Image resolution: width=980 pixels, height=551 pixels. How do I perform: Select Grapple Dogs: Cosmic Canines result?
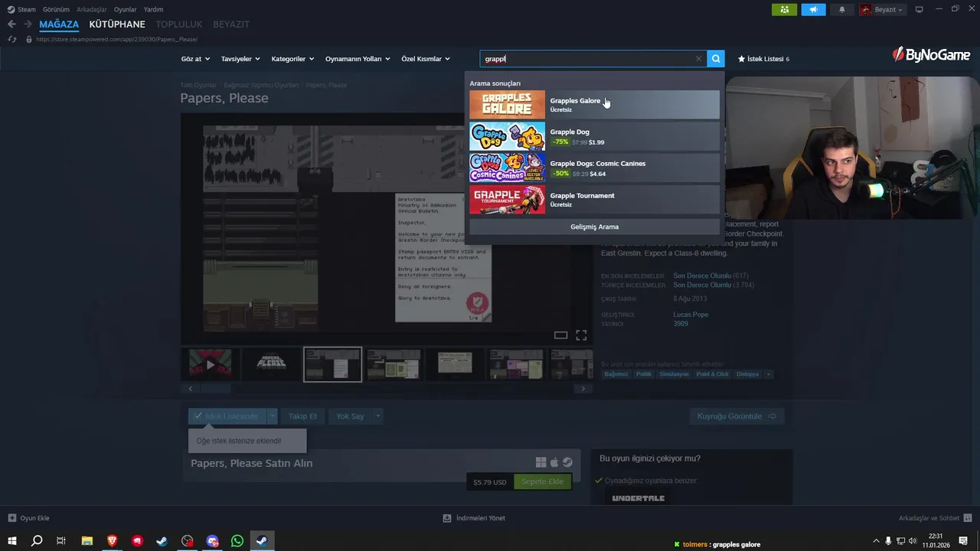coord(594,168)
